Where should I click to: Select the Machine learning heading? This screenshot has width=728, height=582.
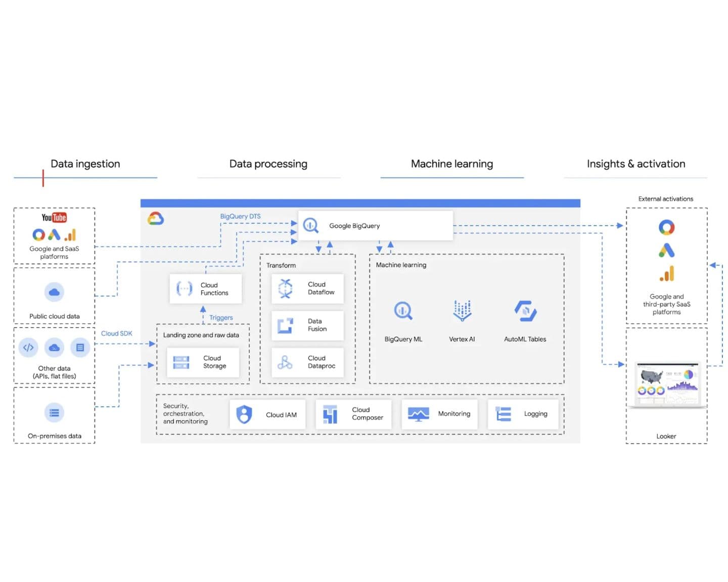point(452,164)
